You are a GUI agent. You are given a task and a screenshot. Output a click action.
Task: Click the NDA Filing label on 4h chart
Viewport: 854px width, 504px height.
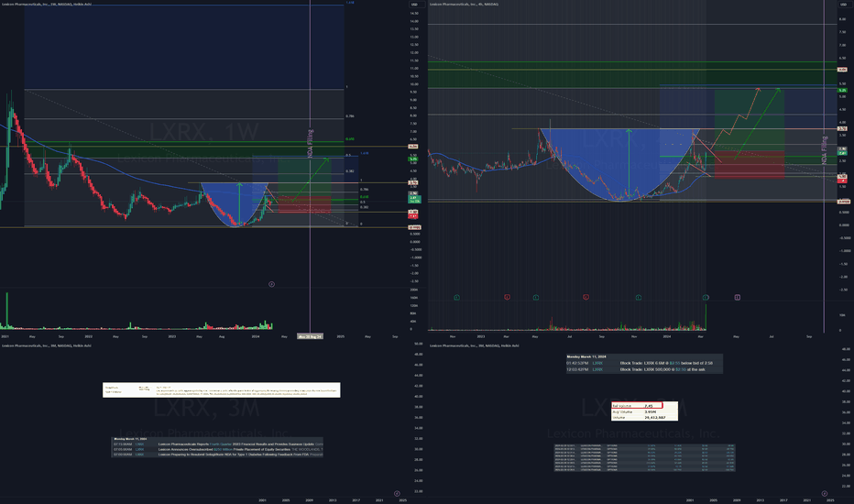coord(825,150)
